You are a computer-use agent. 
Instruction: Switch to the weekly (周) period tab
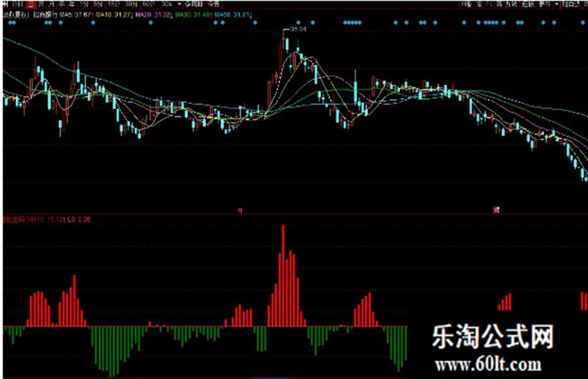click(x=41, y=4)
